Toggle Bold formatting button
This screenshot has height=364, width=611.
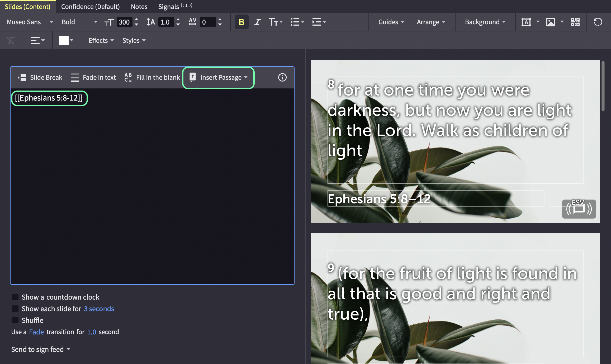click(x=241, y=22)
